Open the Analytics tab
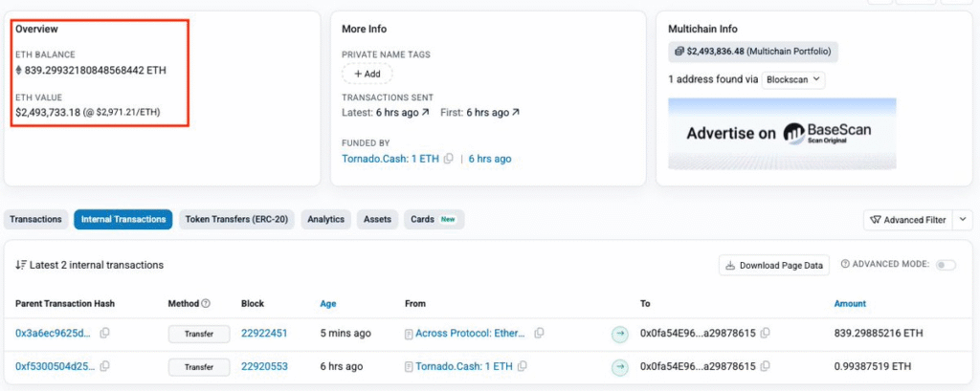The height and width of the screenshot is (391, 980). click(x=325, y=220)
